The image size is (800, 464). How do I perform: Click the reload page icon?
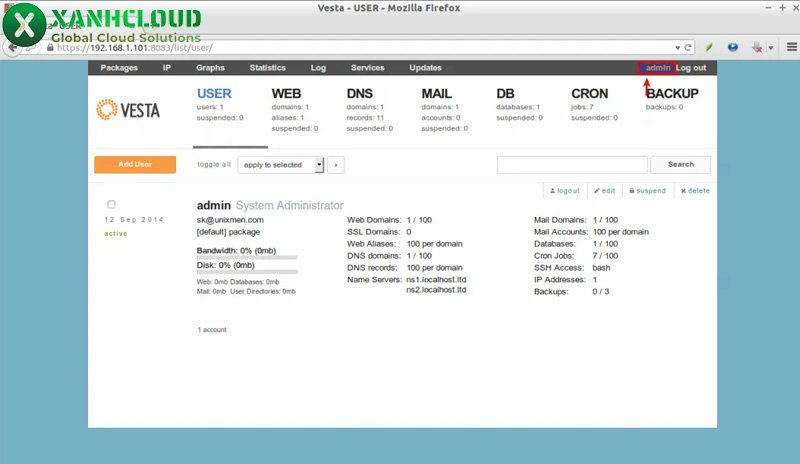click(x=688, y=47)
